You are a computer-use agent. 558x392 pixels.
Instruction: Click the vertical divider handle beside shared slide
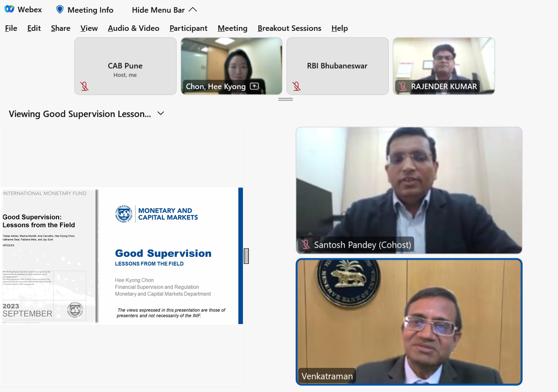click(246, 256)
